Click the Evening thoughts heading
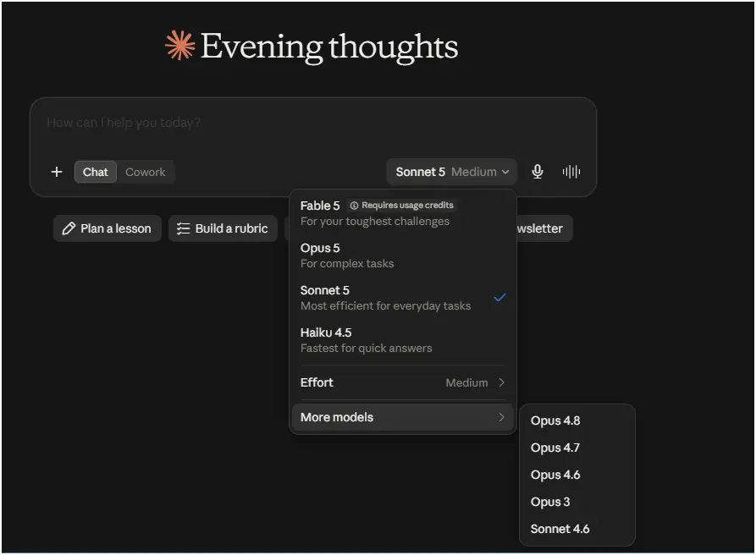Screen dimensions: 756x555 tap(329, 47)
